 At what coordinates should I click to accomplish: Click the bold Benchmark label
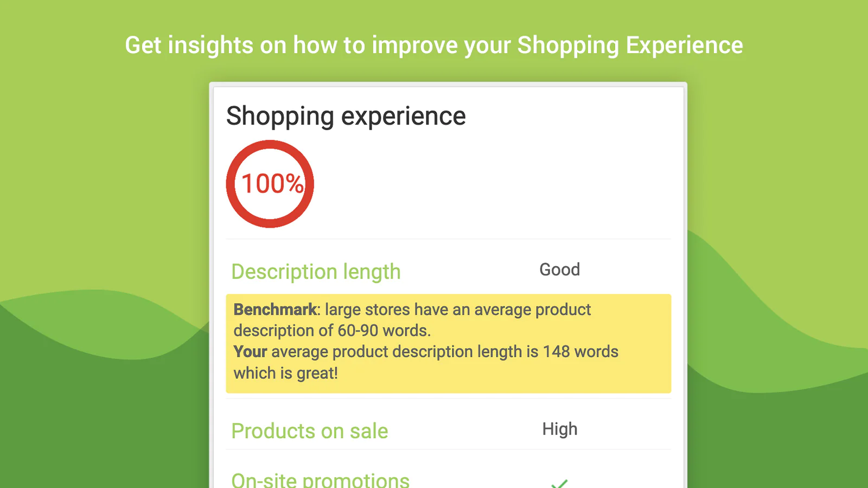[275, 310]
